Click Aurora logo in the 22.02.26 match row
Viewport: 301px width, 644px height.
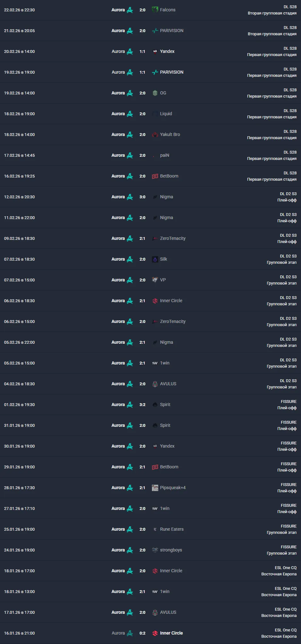[x=130, y=10]
